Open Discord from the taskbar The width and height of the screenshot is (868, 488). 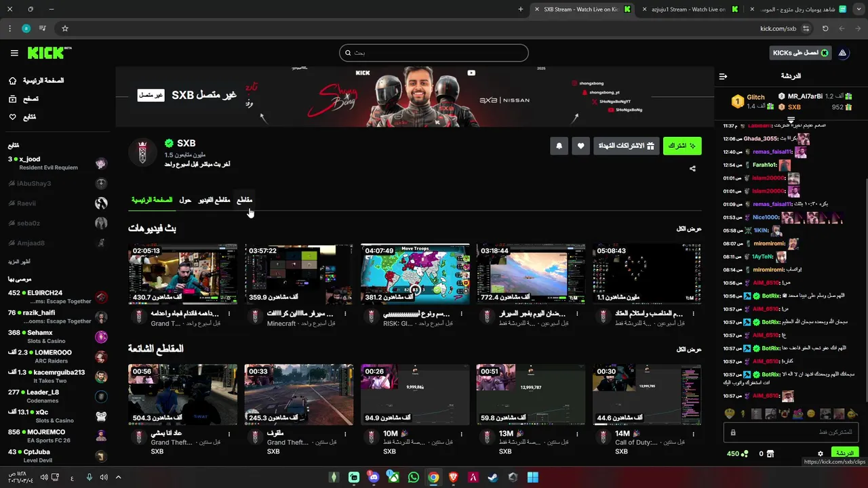pos(374,478)
